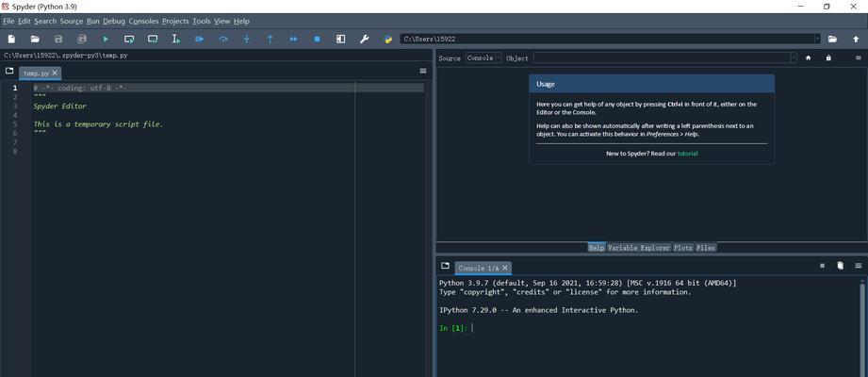Browse for a working directory
868x377 pixels.
832,40
